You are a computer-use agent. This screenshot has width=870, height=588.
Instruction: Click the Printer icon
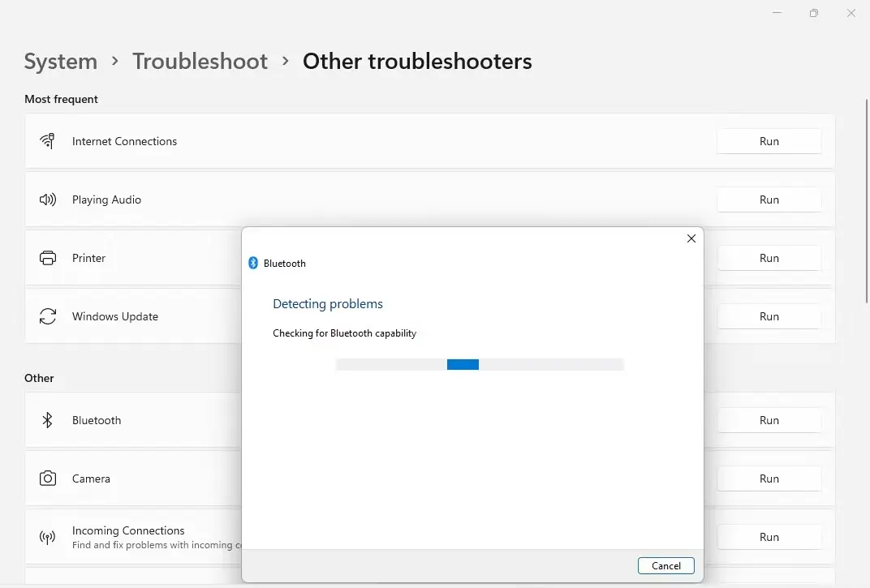pos(48,258)
